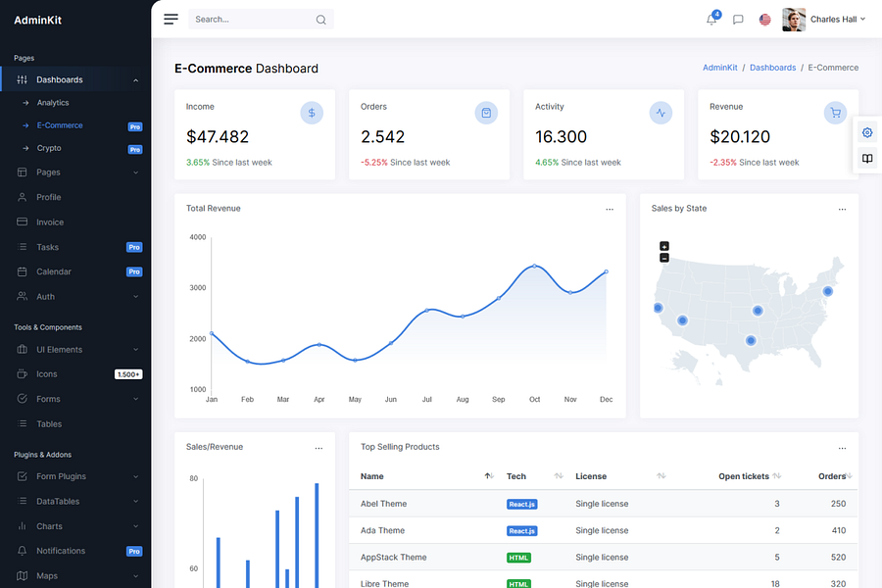Toggle sidebar with hamburger menu icon
Image resolution: width=882 pixels, height=588 pixels.
click(x=171, y=20)
